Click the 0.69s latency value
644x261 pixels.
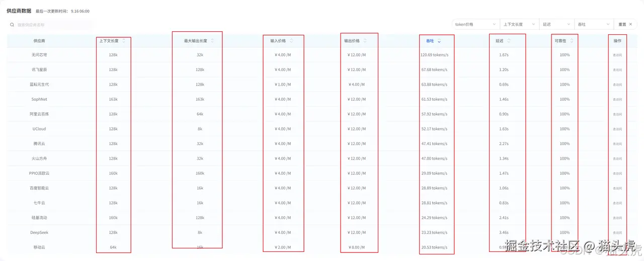click(503, 85)
